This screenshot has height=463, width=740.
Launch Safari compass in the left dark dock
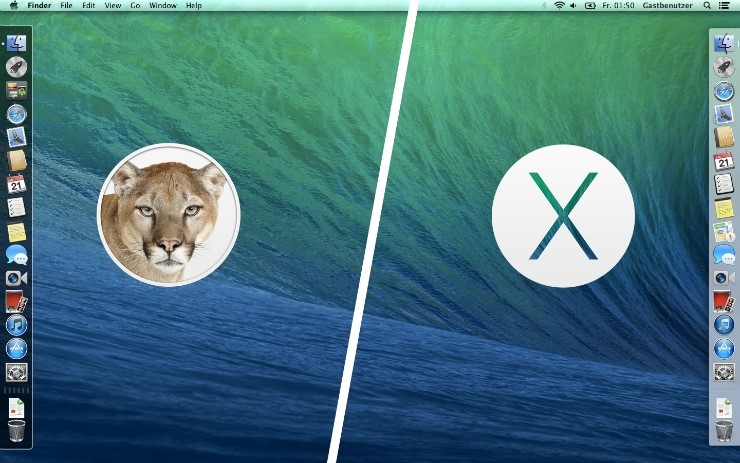tap(17, 114)
